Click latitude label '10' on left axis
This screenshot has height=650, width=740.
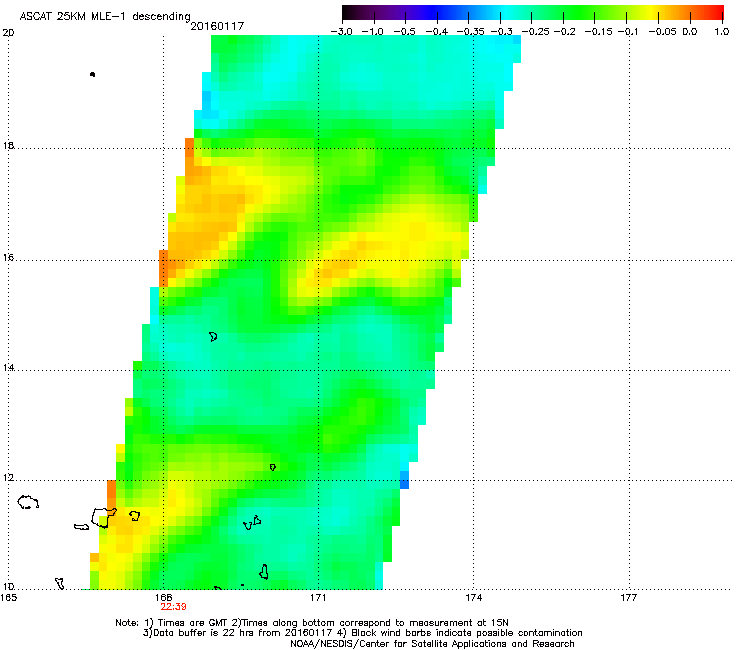click(x=8, y=586)
